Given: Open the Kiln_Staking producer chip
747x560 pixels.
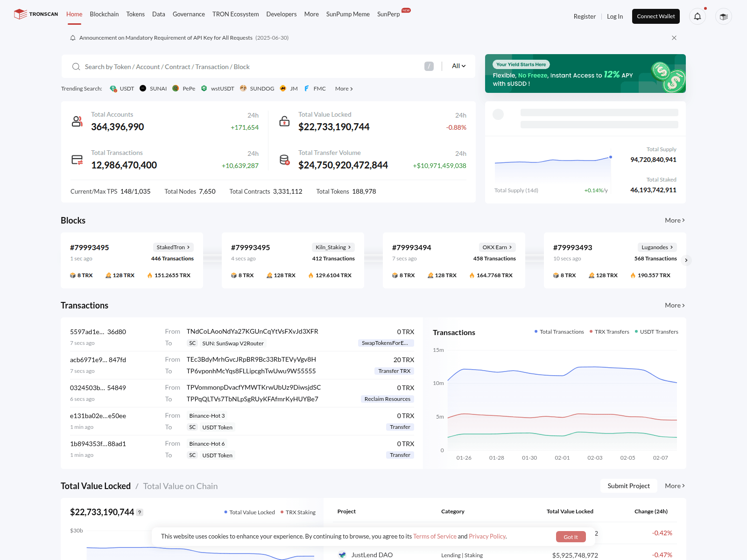Looking at the screenshot, I should (x=333, y=247).
